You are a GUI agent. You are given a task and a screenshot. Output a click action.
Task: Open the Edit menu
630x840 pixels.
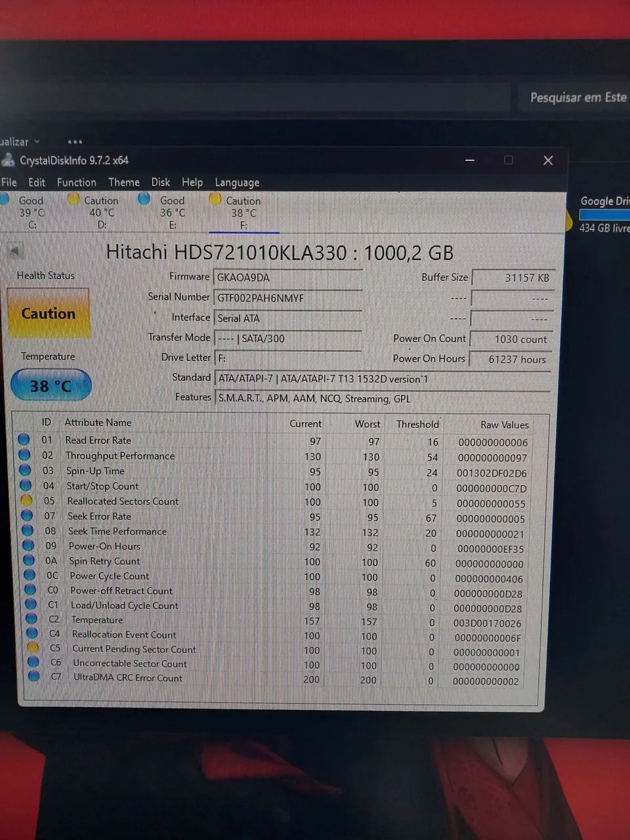click(37, 182)
